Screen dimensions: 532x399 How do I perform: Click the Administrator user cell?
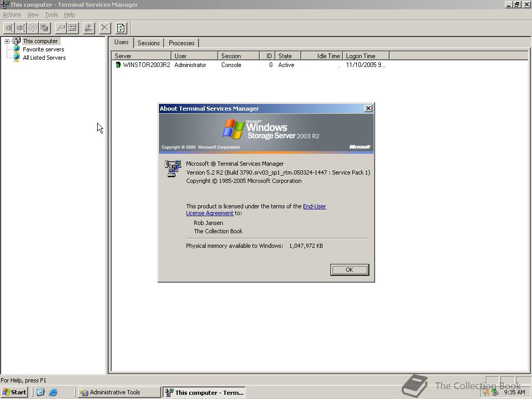pos(190,65)
